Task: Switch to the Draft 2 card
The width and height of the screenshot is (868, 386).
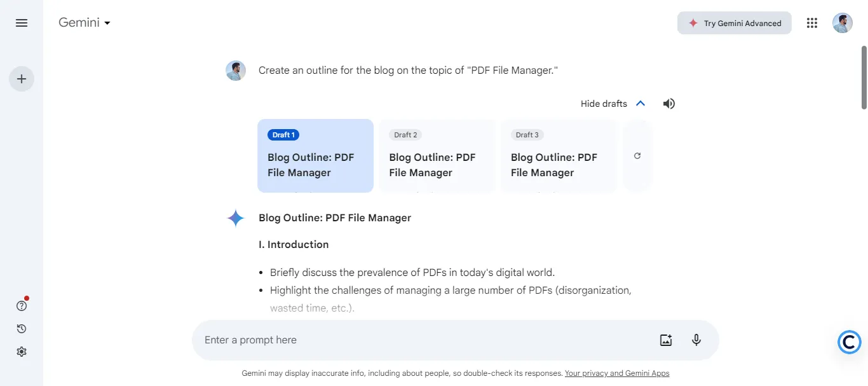Action: point(437,156)
